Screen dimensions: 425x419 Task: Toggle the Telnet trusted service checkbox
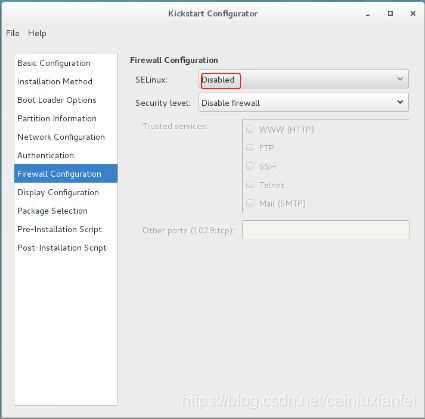click(x=250, y=184)
